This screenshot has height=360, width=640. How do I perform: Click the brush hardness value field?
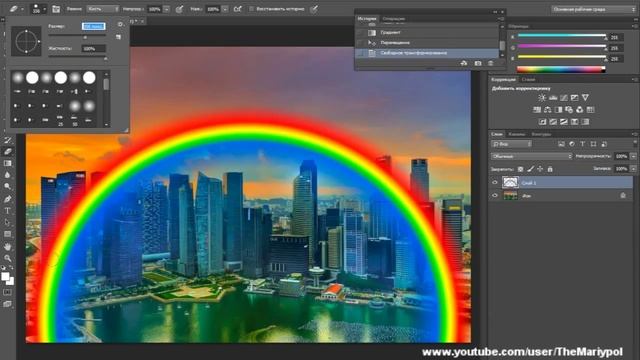[93, 49]
